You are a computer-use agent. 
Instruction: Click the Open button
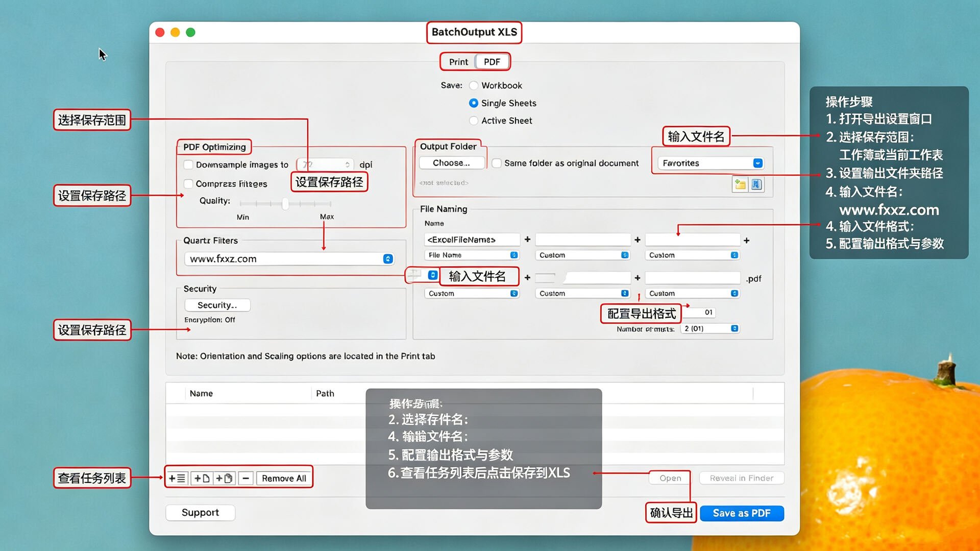coord(670,478)
